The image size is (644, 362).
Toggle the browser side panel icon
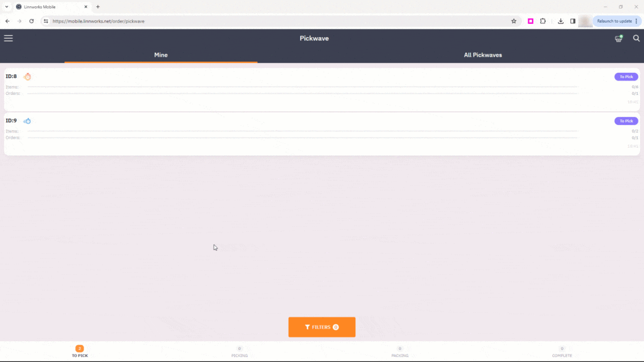[x=572, y=21]
